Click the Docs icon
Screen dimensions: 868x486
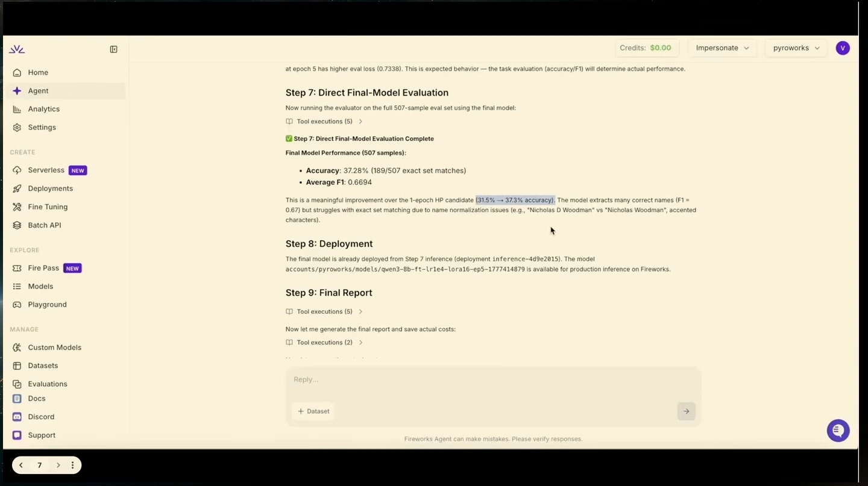pos(17,399)
